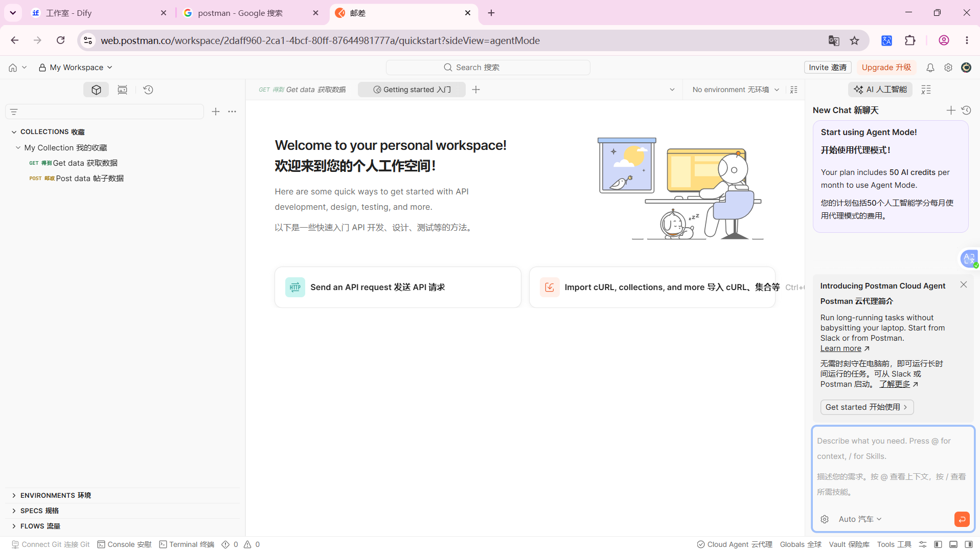Click floating translate widget icon
Viewport: 980px width, 551px height.
(969, 259)
